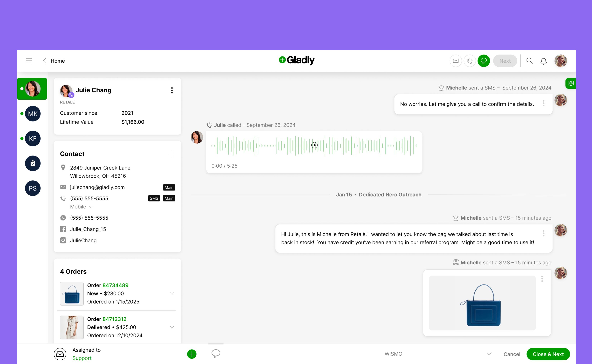Viewport: 592px width, 364px height.
Task: Open Julie Chang's three-dot menu
Action: [x=172, y=90]
